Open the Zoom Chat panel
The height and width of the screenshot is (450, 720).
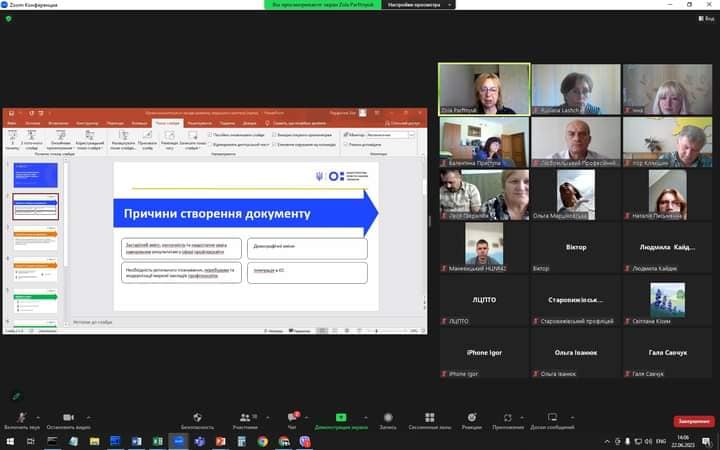tap(292, 415)
